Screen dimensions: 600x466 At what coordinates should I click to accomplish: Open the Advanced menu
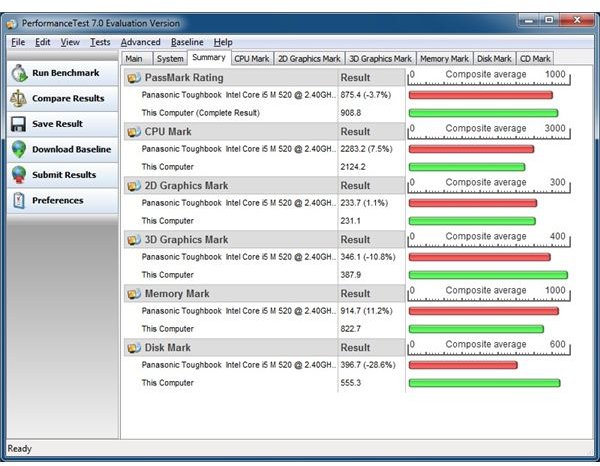(140, 42)
